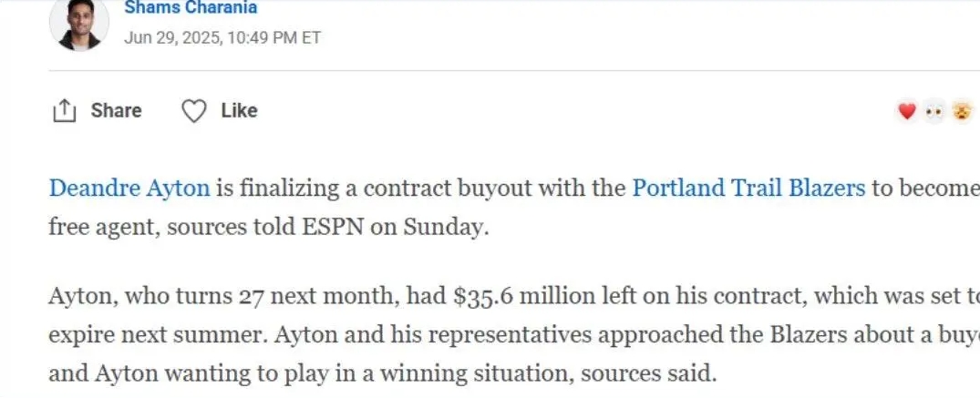Select the eyes reaction emoji
The height and width of the screenshot is (398, 980).
pyautogui.click(x=934, y=112)
